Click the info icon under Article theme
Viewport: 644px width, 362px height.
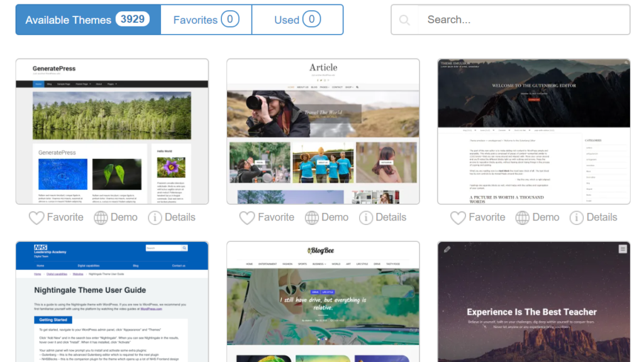point(366,217)
